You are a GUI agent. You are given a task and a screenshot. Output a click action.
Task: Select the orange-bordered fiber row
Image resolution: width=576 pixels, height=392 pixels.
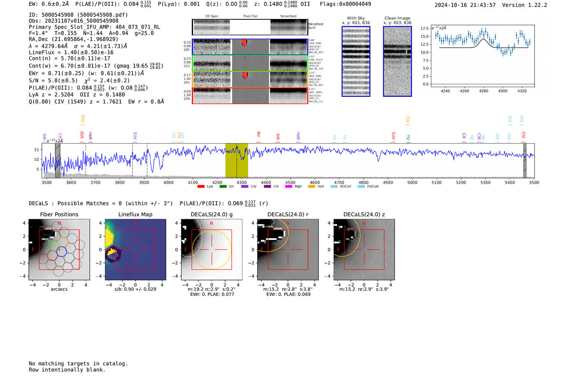(250, 79)
